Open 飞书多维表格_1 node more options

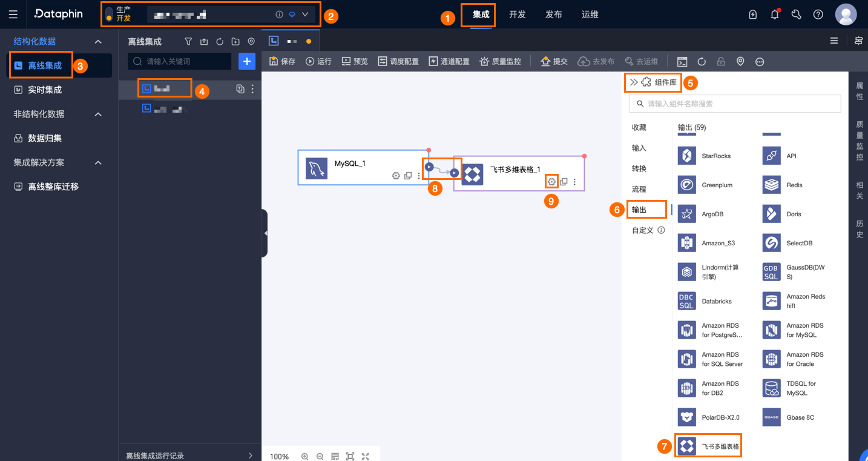pyautogui.click(x=574, y=182)
